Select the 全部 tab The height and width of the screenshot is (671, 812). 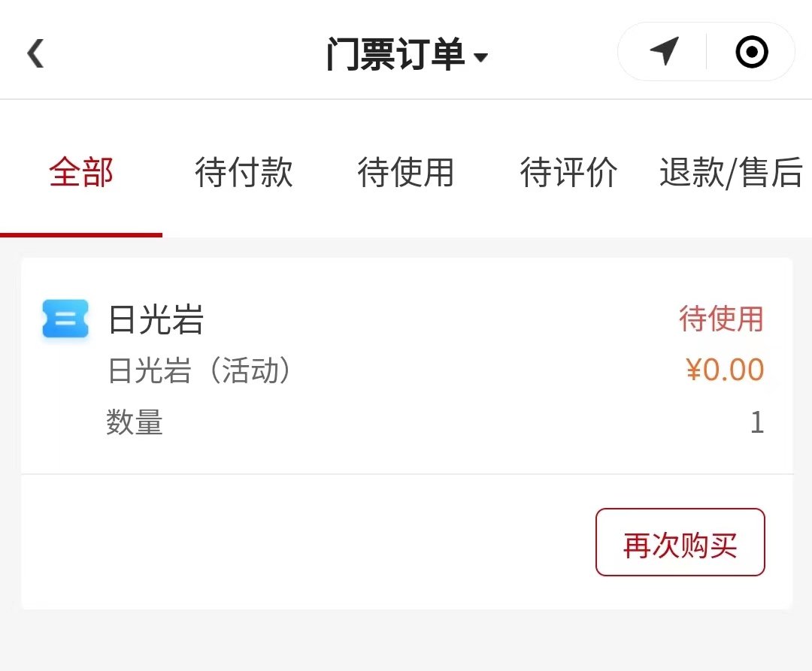click(x=81, y=173)
